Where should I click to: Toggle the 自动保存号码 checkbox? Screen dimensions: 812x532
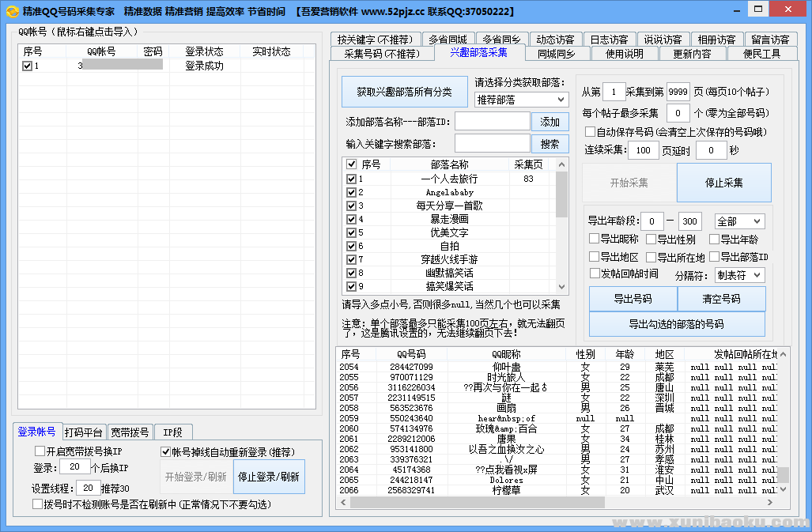[591, 132]
